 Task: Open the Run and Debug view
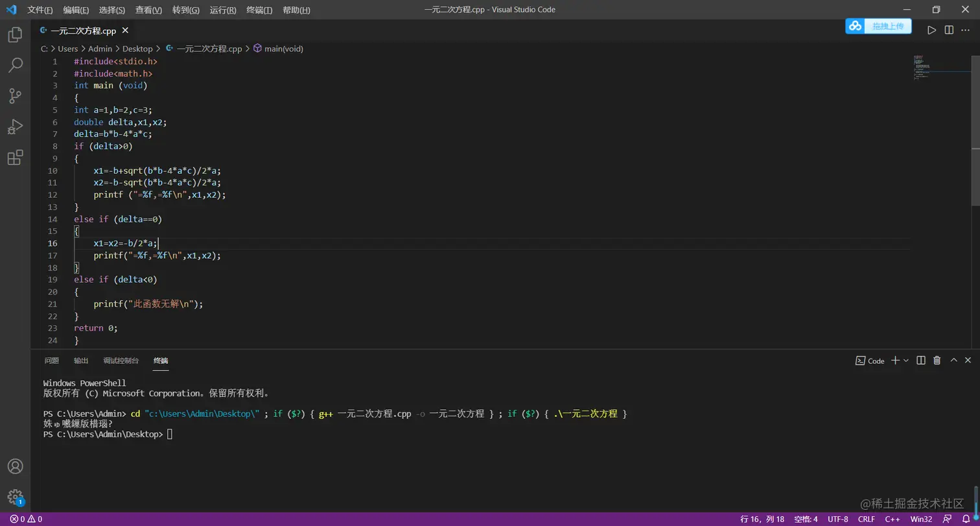[15, 126]
